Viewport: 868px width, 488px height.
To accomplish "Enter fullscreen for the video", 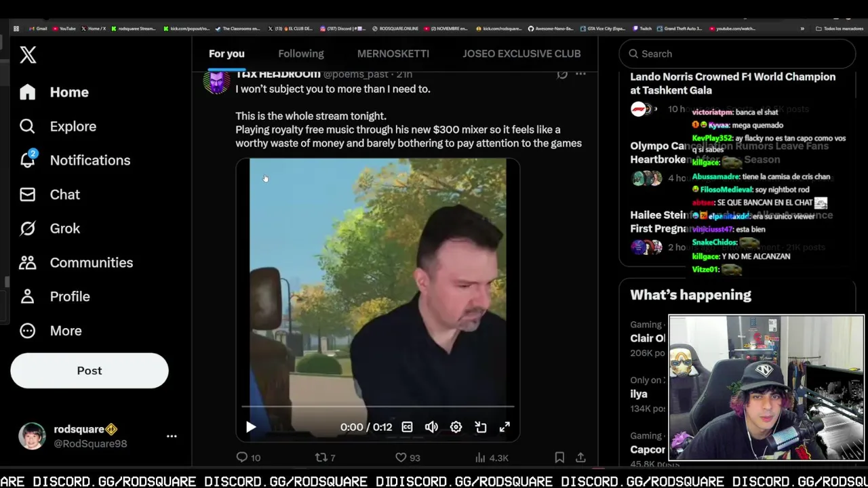I will 505,427.
